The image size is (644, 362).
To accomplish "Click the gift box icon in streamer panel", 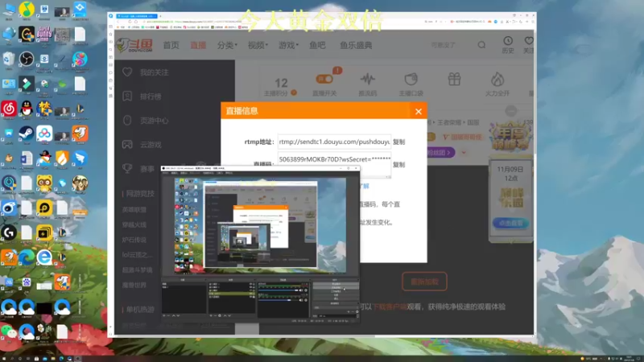I will pyautogui.click(x=454, y=79).
